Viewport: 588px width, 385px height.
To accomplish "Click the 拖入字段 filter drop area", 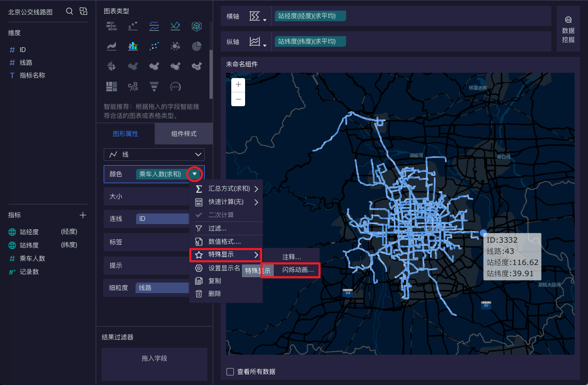I will pos(154,364).
